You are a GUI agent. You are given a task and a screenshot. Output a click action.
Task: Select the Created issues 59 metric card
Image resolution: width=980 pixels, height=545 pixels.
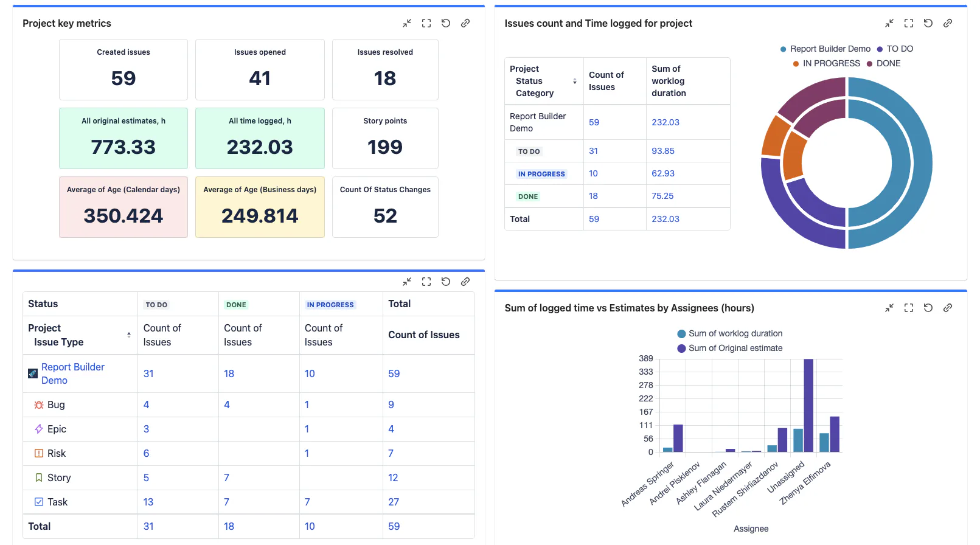pos(123,69)
